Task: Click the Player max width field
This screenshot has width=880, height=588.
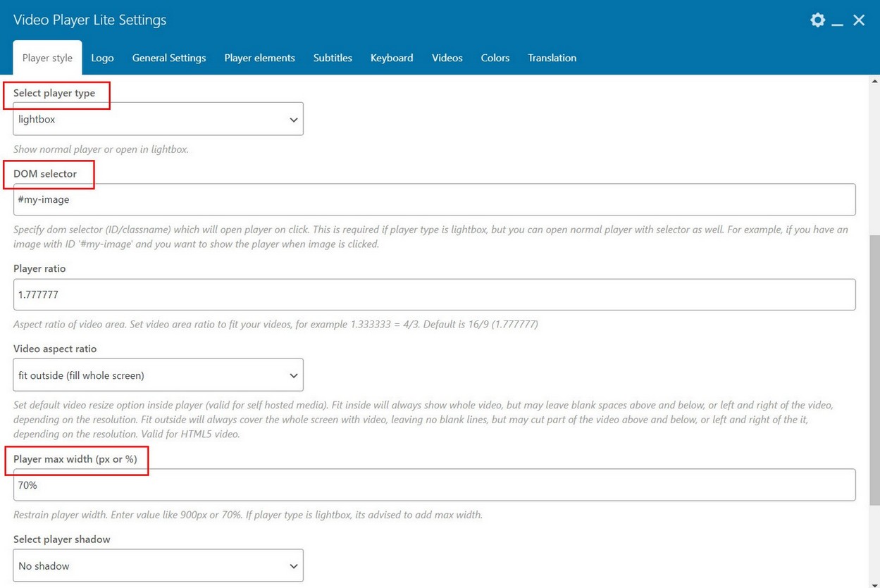Action: 434,485
